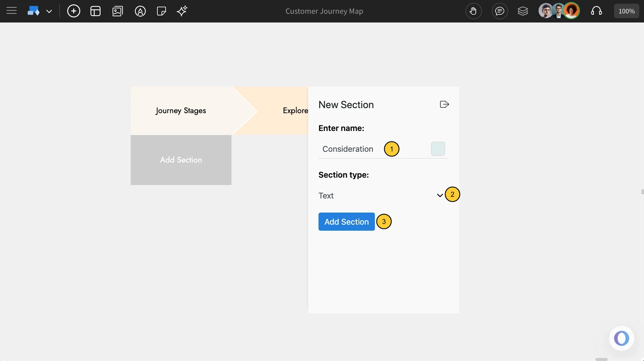Create a sticky note
This screenshot has width=644, height=361.
[161, 11]
